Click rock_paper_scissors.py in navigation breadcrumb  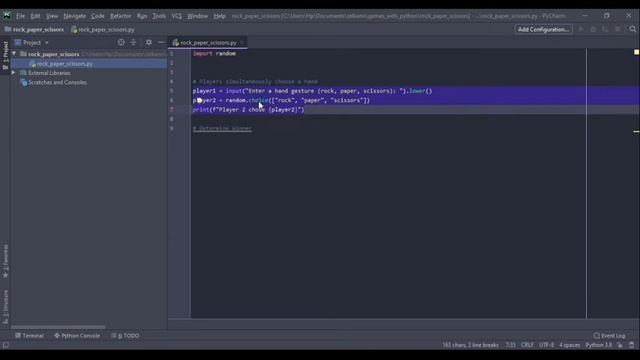(x=103, y=29)
